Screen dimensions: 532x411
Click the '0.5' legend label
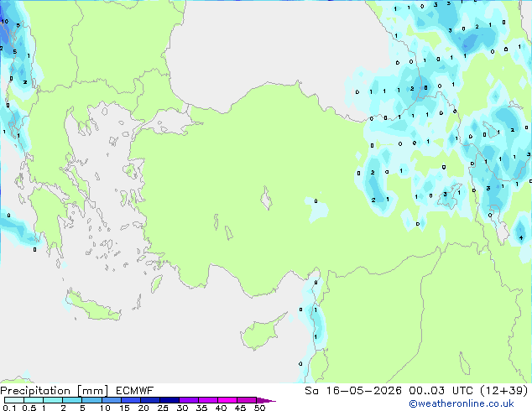(x=29, y=408)
